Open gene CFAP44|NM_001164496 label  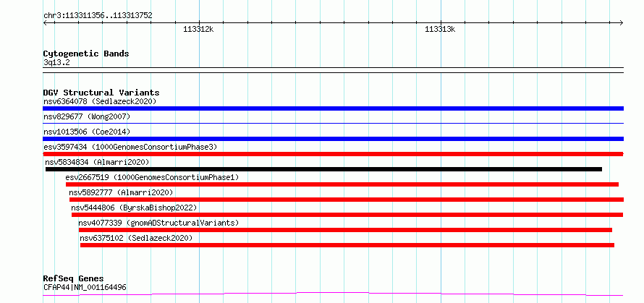[x=85, y=287]
